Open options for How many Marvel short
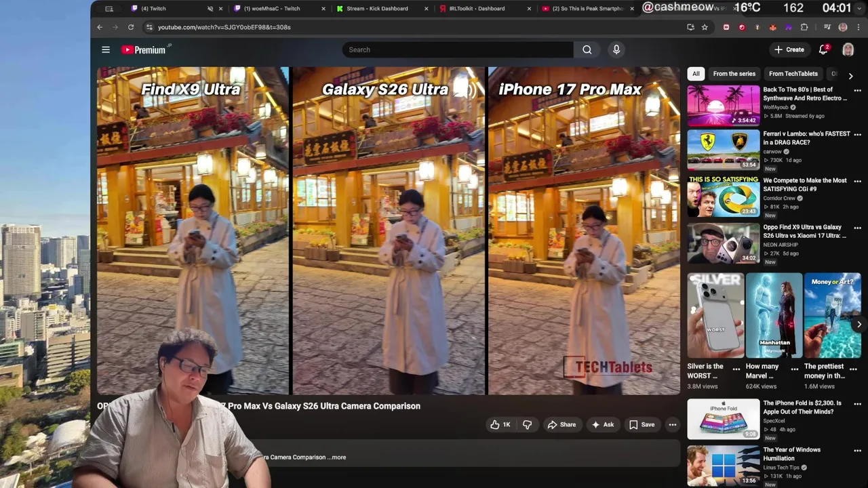Image resolution: width=868 pixels, height=488 pixels. [795, 369]
